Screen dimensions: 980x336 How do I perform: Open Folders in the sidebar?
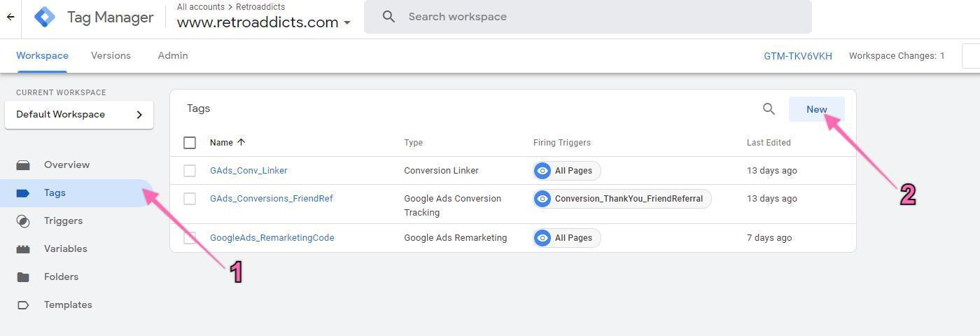61,277
